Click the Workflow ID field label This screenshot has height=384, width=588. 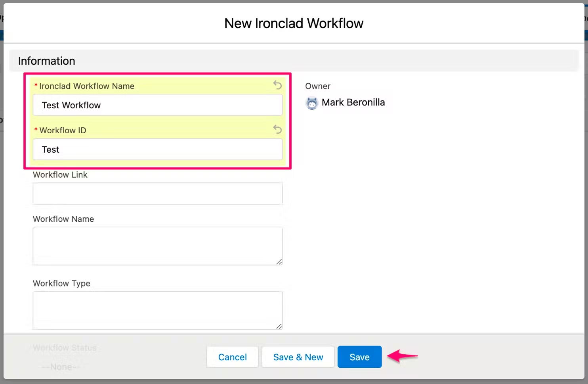tap(63, 131)
